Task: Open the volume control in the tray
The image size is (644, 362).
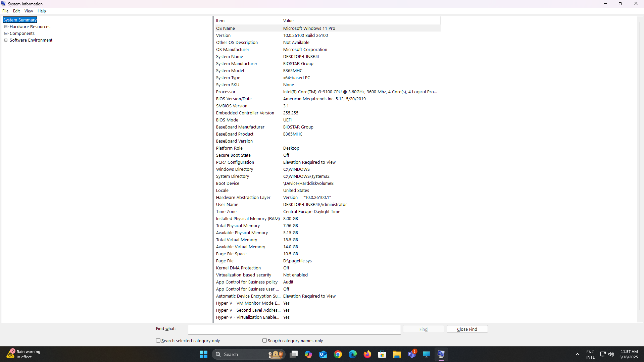Action: tap(611, 354)
